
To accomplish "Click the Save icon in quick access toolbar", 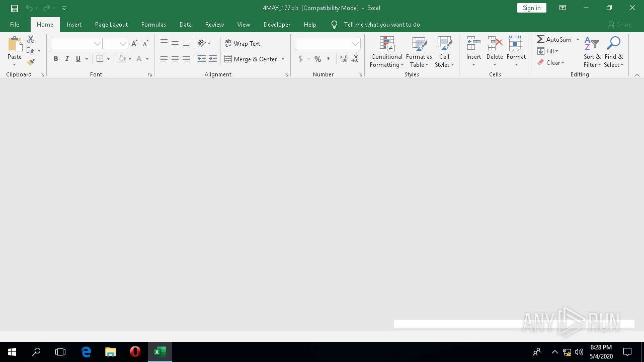I will pos(15,8).
